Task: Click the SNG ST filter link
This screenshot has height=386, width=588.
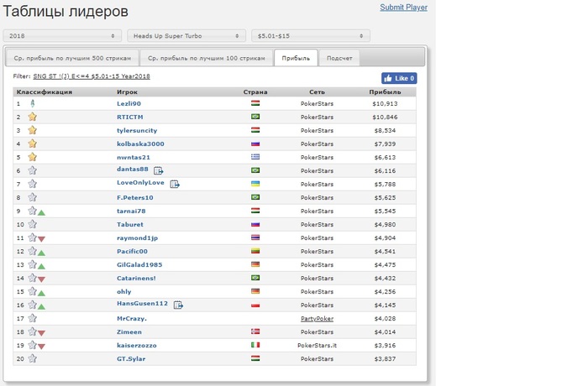Action: (x=92, y=76)
